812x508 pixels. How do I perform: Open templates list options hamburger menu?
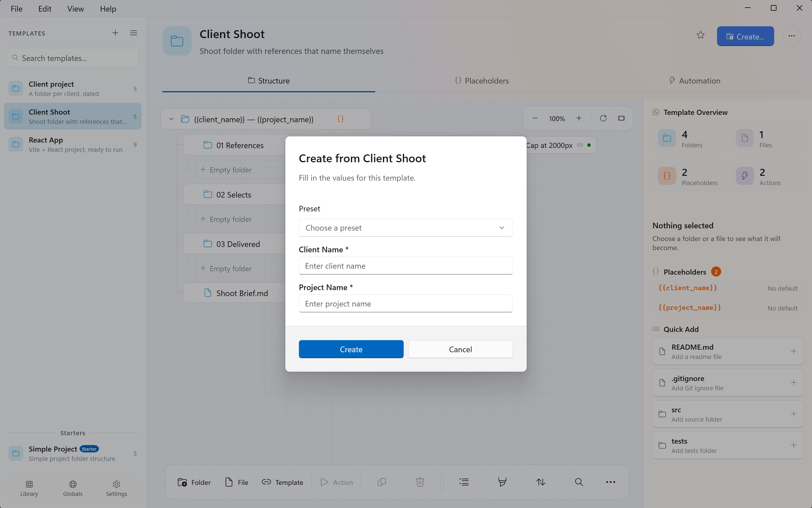tap(134, 33)
